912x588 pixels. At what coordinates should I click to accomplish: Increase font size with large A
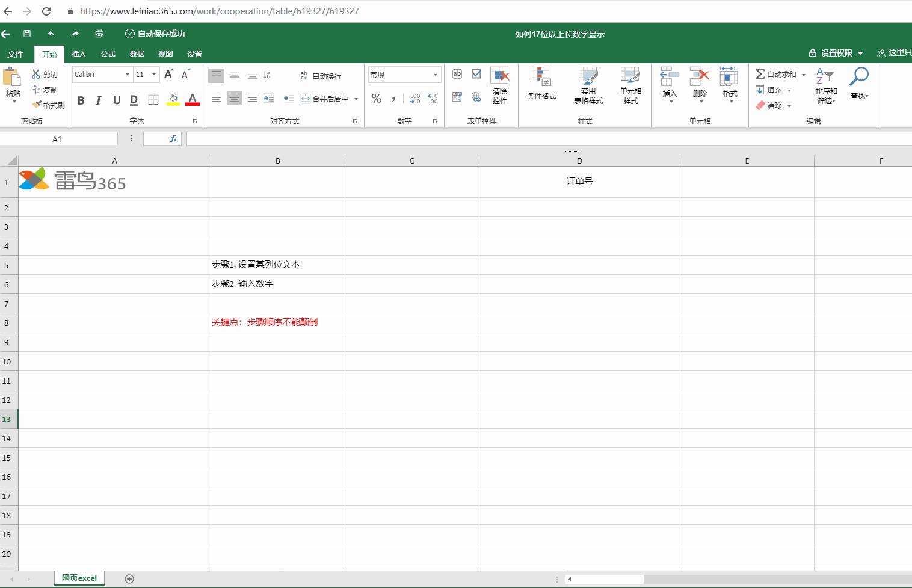click(169, 74)
